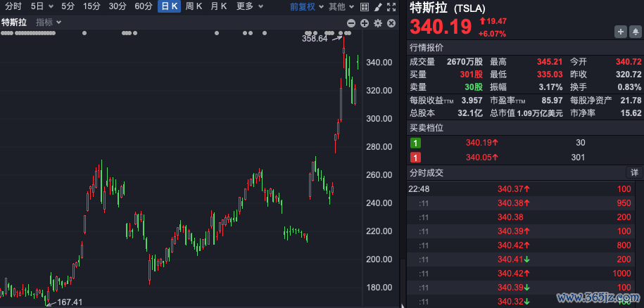Click the 85.97 P/E ratio value
Screen dimensions: 644x308
pyautogui.click(x=552, y=100)
